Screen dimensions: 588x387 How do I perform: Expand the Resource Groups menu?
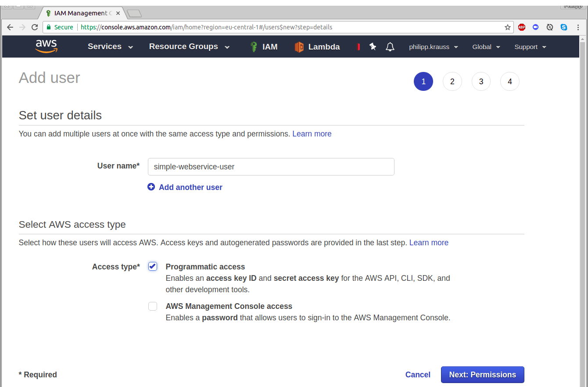pos(189,47)
